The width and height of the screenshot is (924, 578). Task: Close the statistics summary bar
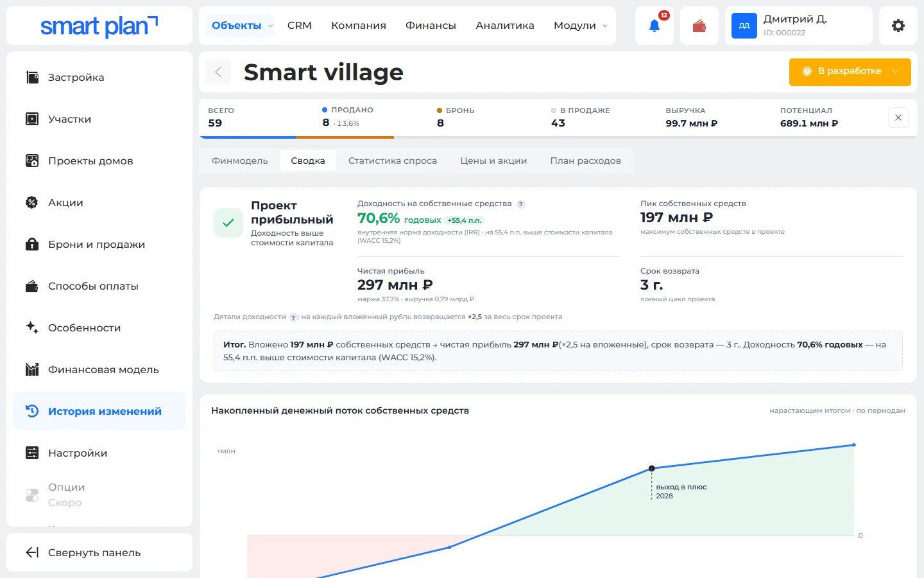click(898, 118)
